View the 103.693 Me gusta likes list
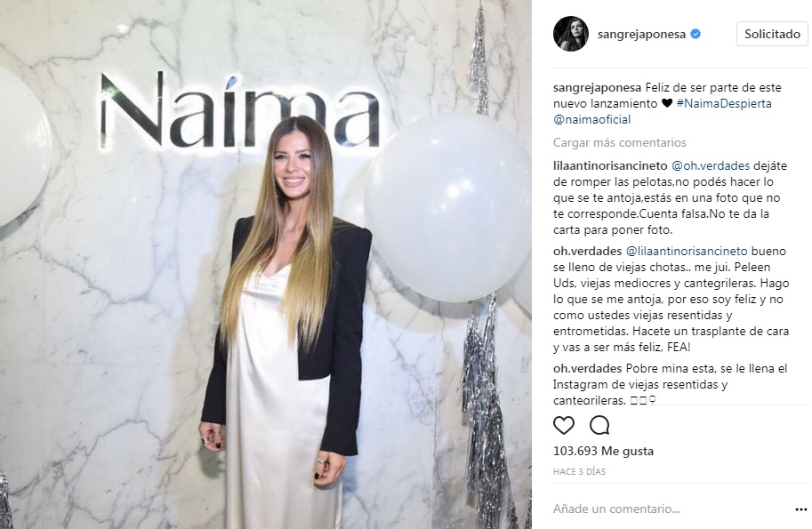Screen dimensions: 812x529 click(603, 451)
